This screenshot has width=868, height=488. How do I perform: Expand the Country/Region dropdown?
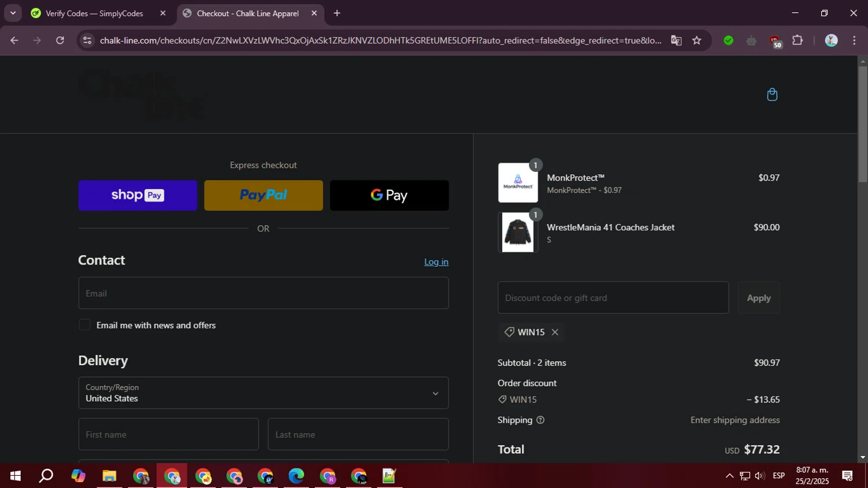click(263, 393)
